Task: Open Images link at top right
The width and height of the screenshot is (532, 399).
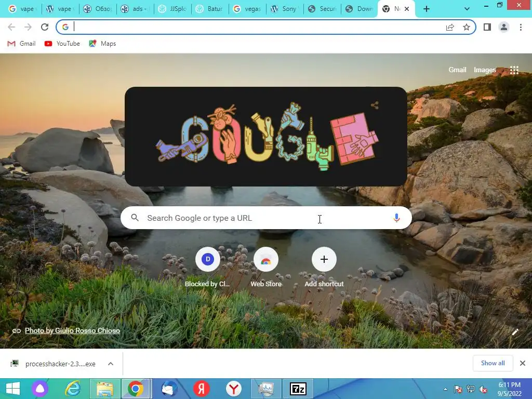Action: click(x=485, y=70)
